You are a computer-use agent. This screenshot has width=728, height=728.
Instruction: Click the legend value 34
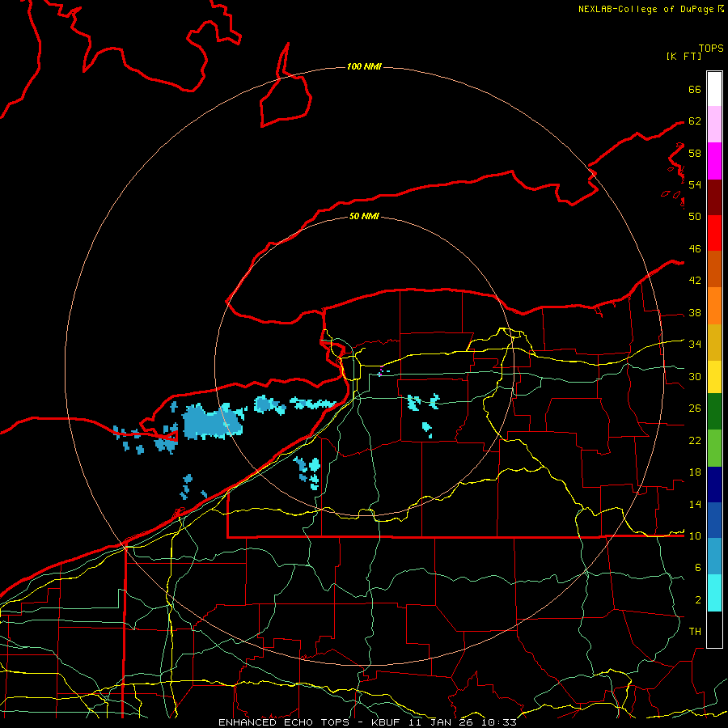coord(695,345)
